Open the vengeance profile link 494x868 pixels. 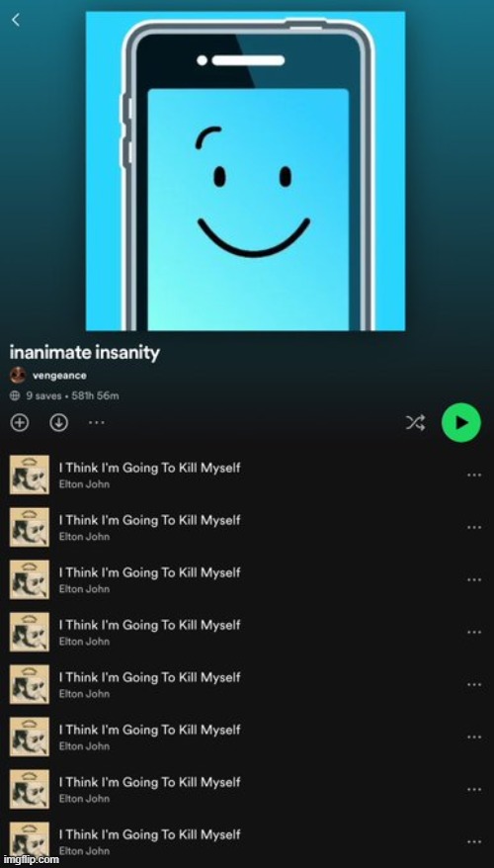pos(59,376)
